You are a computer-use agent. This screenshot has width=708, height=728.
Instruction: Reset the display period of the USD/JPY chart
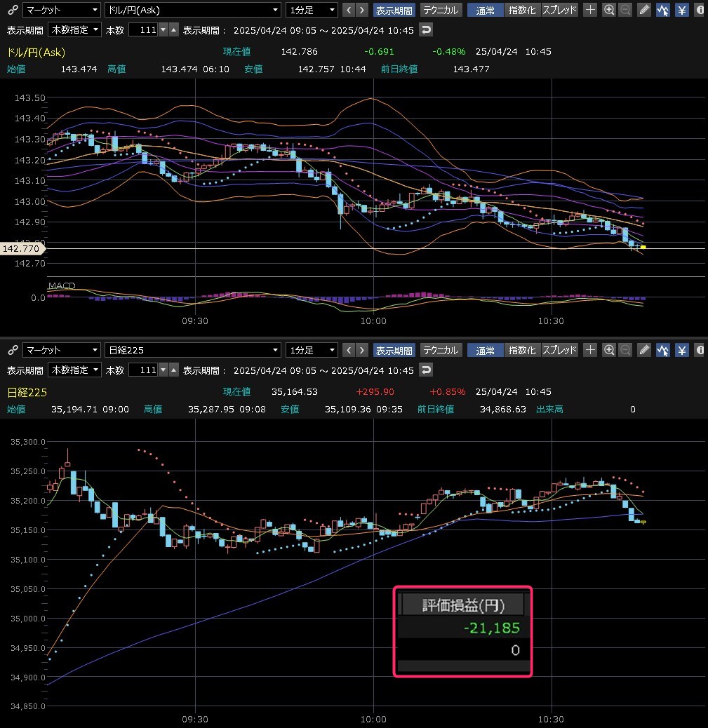(x=425, y=30)
